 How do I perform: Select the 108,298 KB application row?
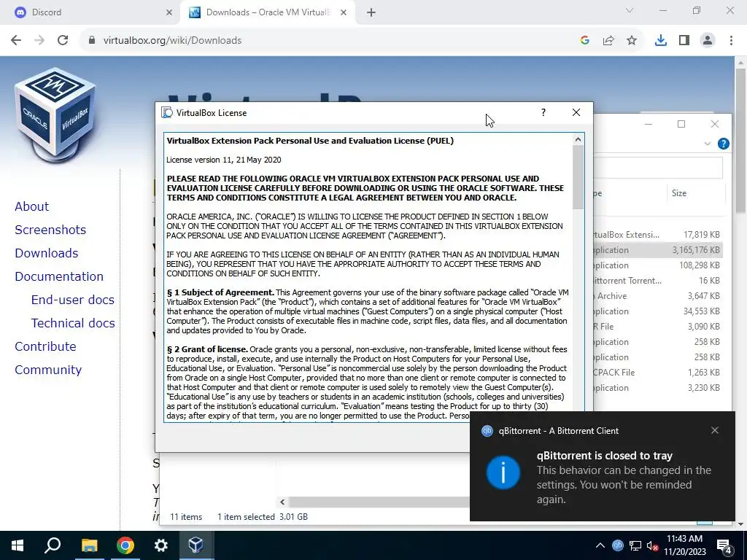659,265
